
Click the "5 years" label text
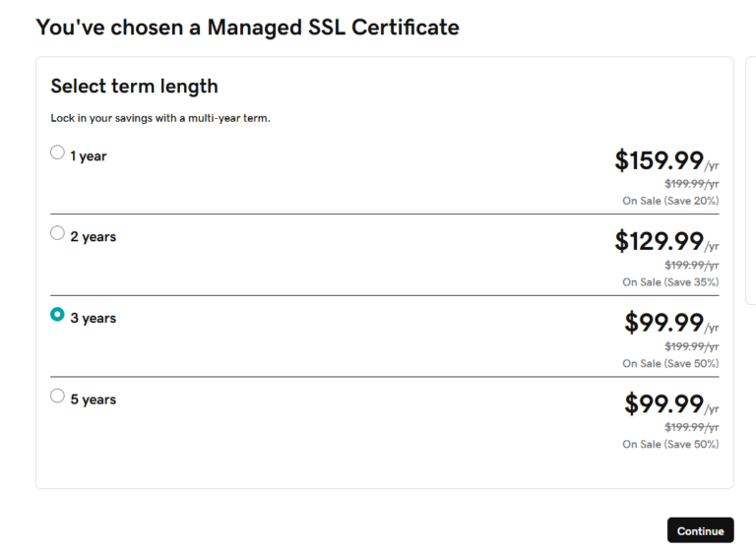pyautogui.click(x=93, y=399)
